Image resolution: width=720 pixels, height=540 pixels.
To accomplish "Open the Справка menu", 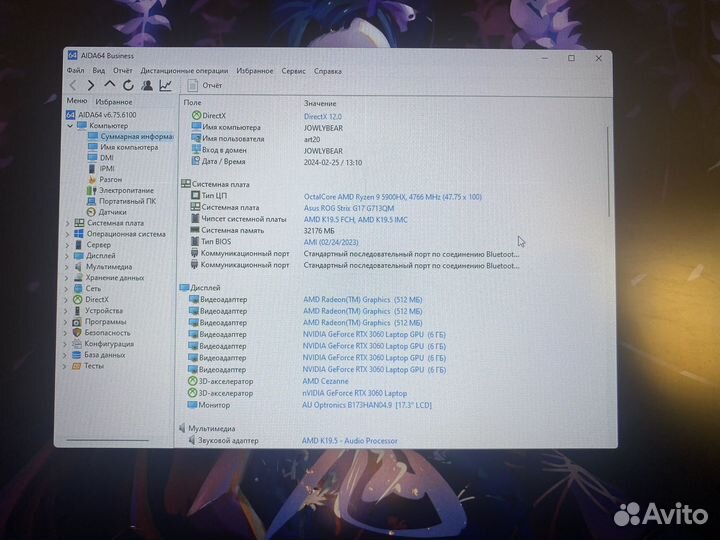I will click(x=328, y=71).
